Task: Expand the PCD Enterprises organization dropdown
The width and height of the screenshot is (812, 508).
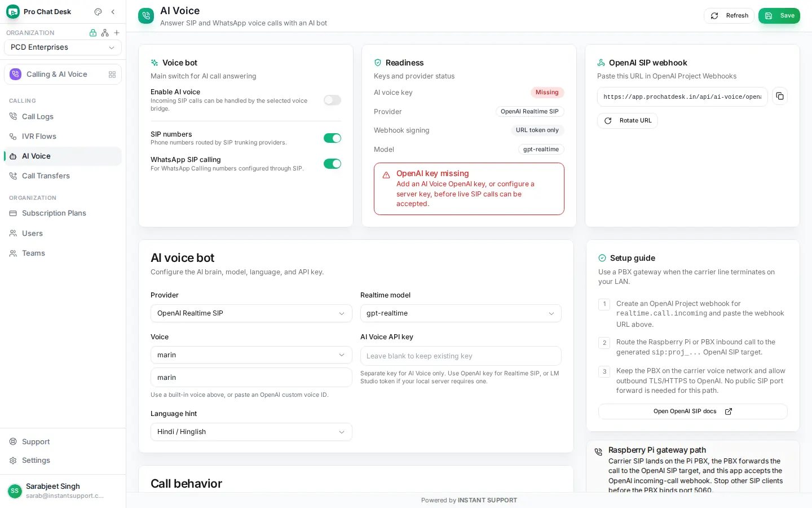Action: click(x=63, y=47)
